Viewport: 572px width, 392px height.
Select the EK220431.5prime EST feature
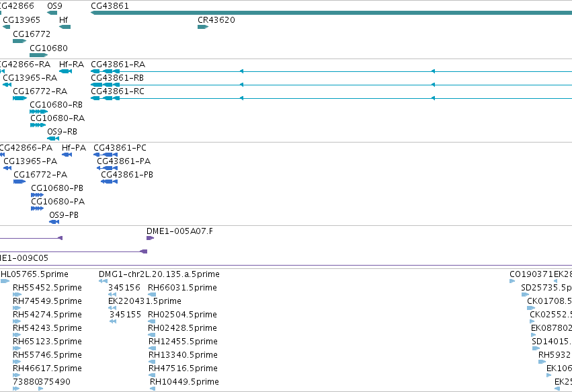click(112, 308)
